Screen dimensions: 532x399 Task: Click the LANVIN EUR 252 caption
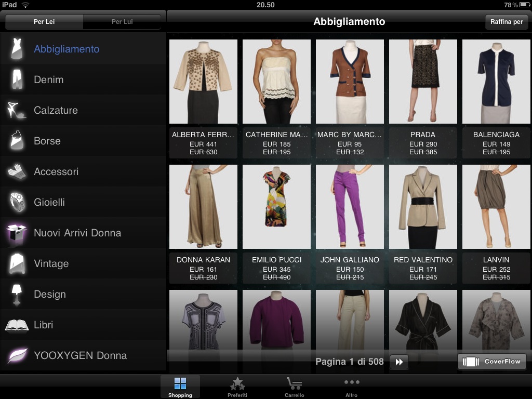(x=496, y=268)
